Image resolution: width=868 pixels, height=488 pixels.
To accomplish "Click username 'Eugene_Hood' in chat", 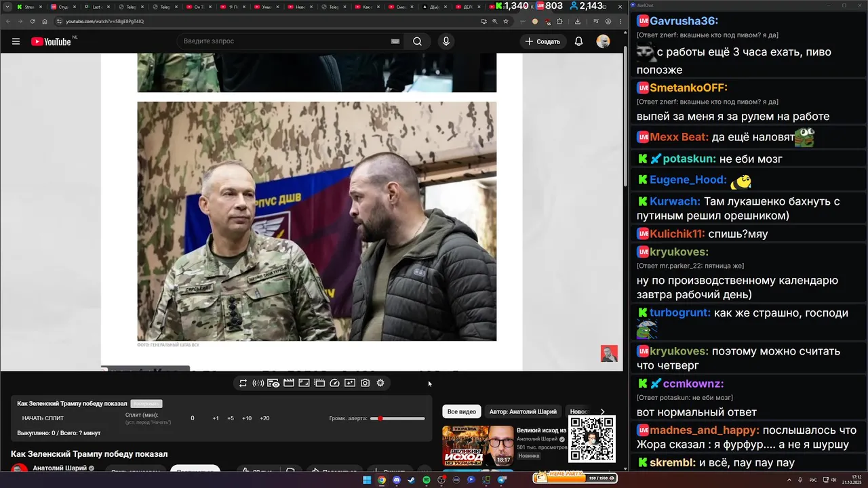I will 688,180.
